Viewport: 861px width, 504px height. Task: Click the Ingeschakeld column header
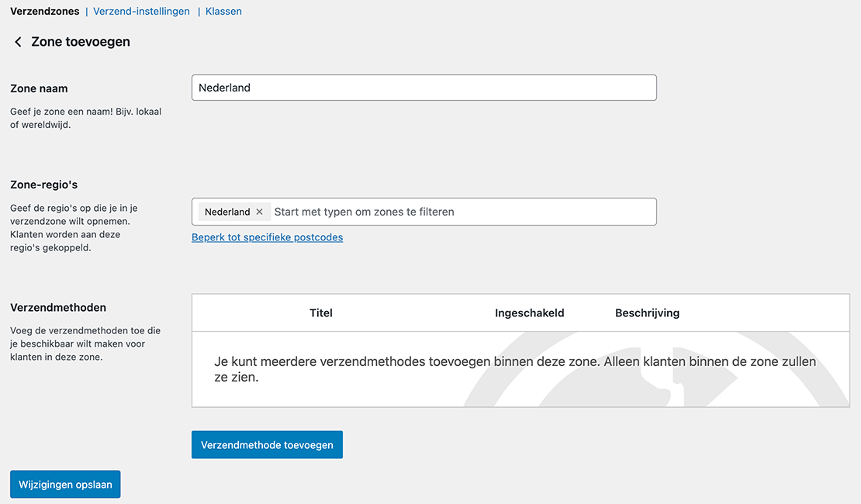point(529,313)
